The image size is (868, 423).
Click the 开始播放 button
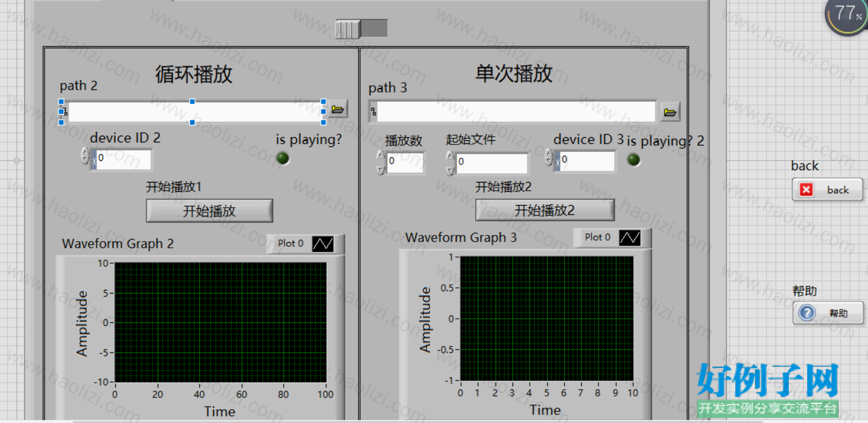point(209,211)
